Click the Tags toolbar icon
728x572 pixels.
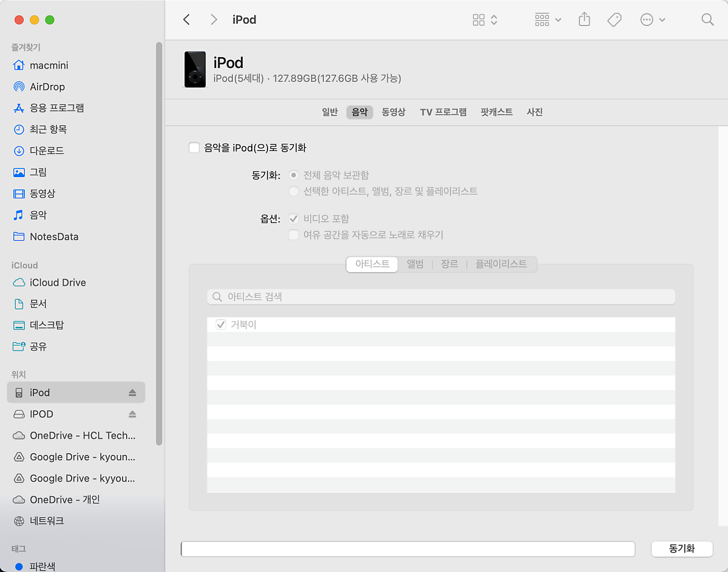(x=615, y=19)
